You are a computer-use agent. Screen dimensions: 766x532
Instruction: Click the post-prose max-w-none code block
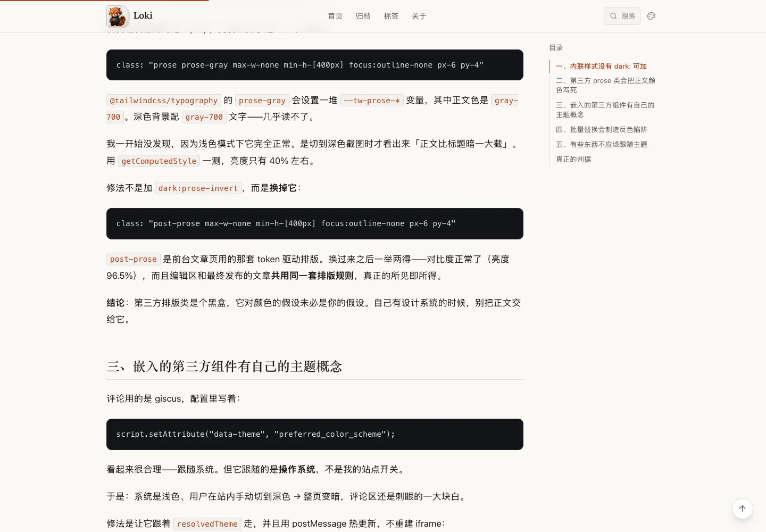point(315,223)
